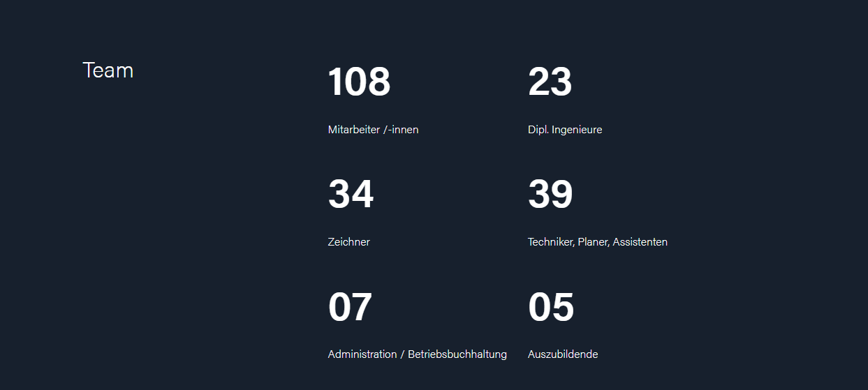868x390 pixels.
Task: Select the Auszubildende label
Action: tap(563, 354)
